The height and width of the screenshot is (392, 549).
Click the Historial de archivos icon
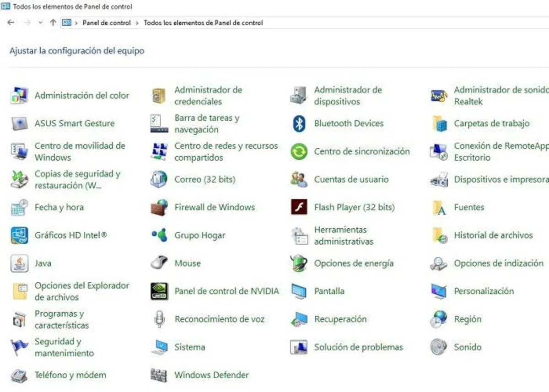coord(439,236)
